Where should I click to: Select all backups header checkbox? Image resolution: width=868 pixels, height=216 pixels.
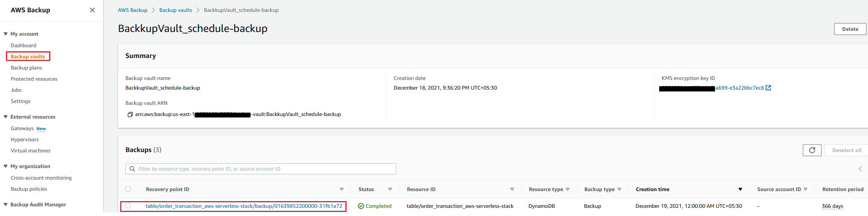click(x=128, y=189)
